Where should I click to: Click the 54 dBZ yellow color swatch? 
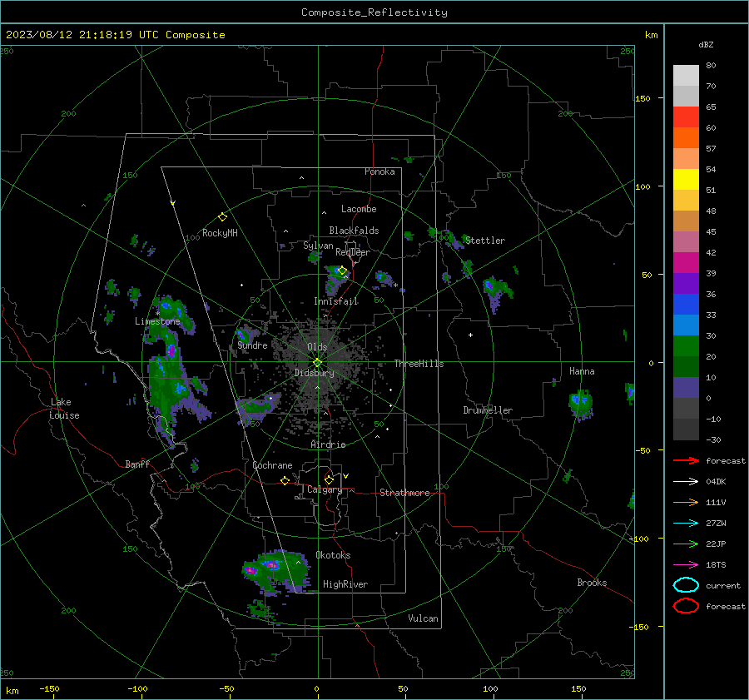pyautogui.click(x=686, y=179)
